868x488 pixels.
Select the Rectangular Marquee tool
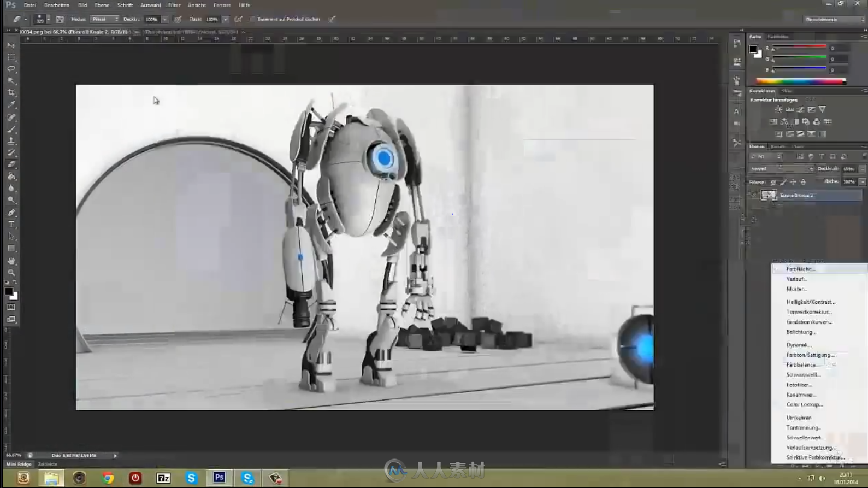click(x=11, y=57)
